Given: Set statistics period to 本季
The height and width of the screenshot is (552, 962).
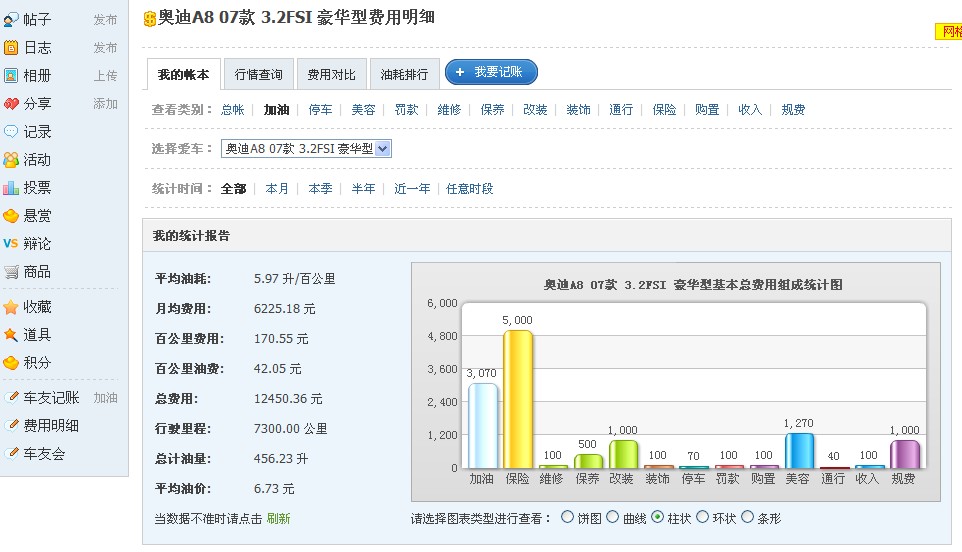Looking at the screenshot, I should tap(320, 189).
